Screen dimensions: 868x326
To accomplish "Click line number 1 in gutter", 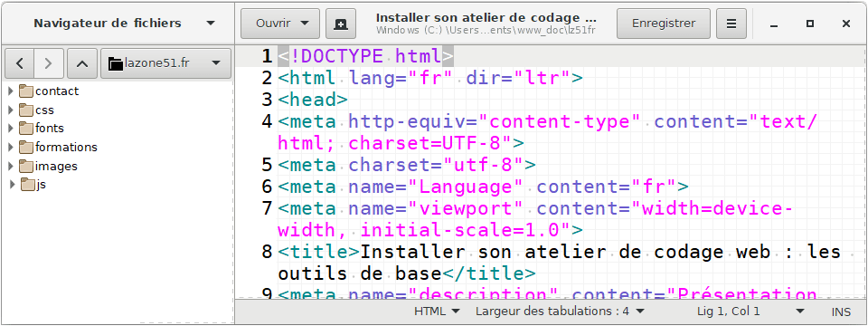I will [x=267, y=56].
